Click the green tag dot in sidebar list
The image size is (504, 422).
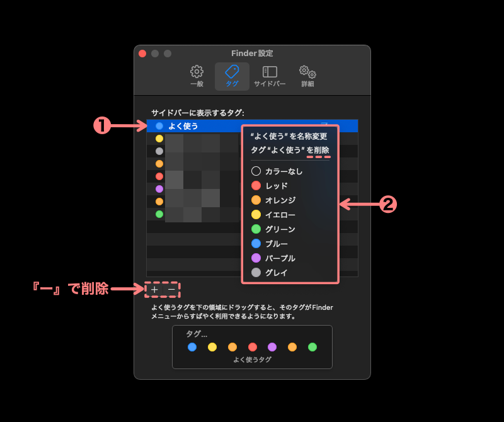159,214
